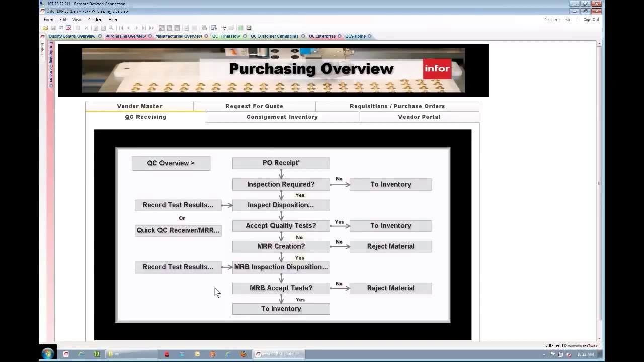This screenshot has width=644, height=362.
Task: Go to next record toolbar arrow
Action: (137, 28)
